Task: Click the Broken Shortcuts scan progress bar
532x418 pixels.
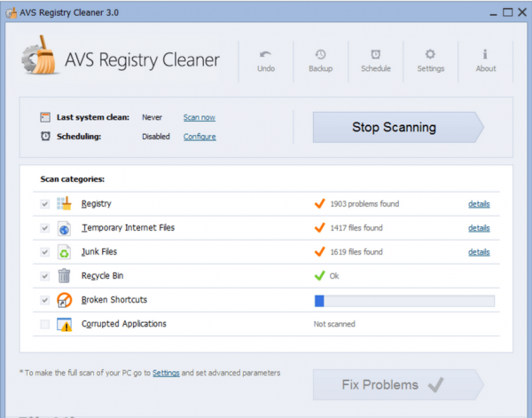Action: [404, 301]
